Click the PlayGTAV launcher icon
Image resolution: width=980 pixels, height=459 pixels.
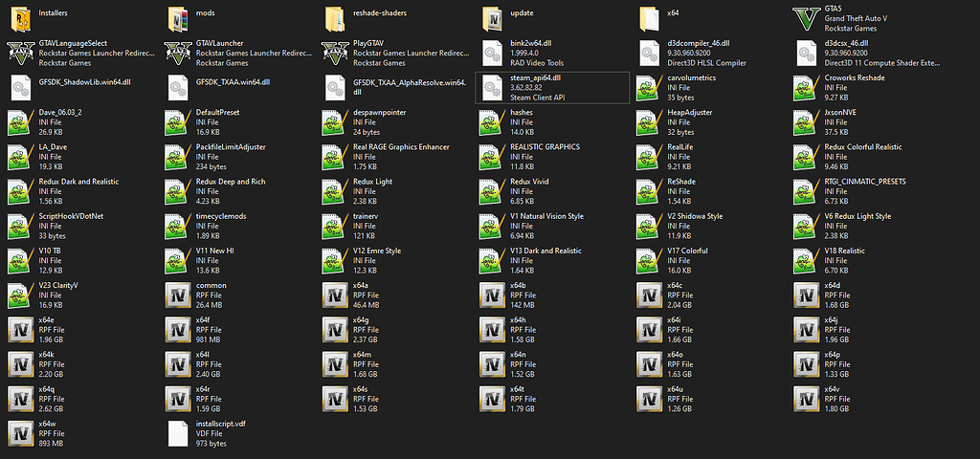(335, 53)
